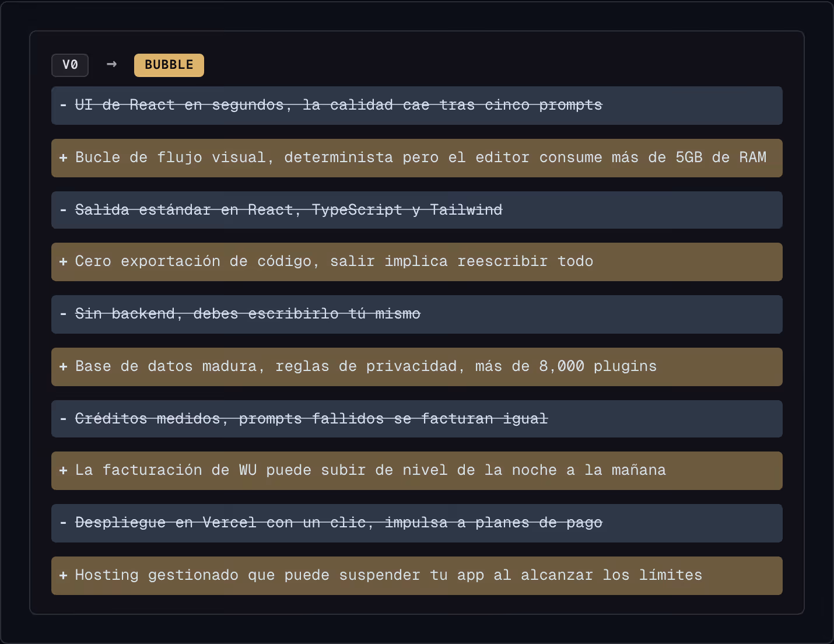Click the minus sign before 'Créditos medidos'
The image size is (834, 644).
[x=63, y=419]
